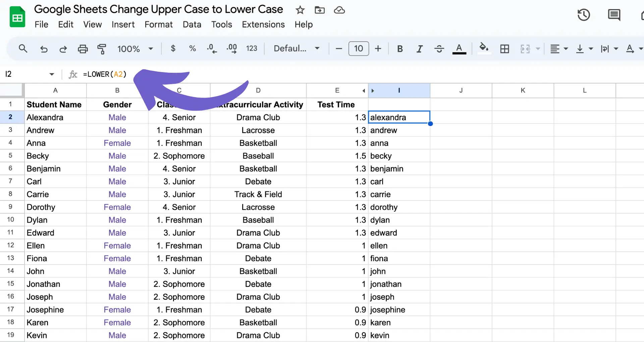Open the Data menu
This screenshot has height=342, width=644.
(192, 24)
